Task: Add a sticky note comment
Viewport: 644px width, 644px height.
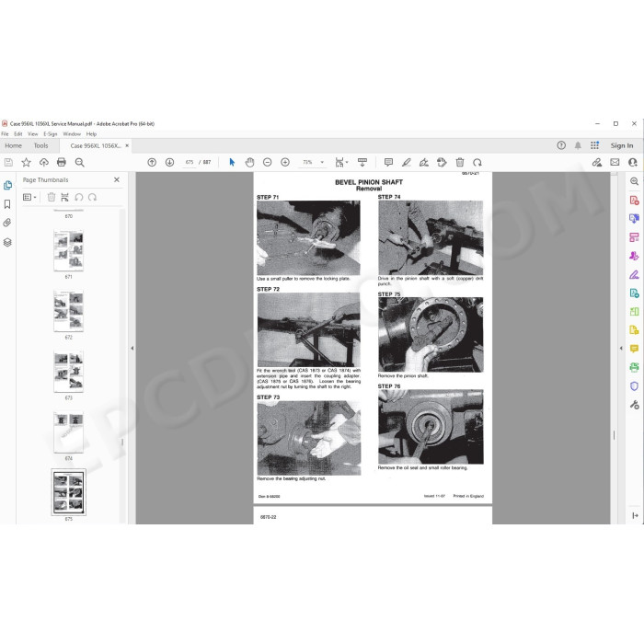Action: coord(388,162)
